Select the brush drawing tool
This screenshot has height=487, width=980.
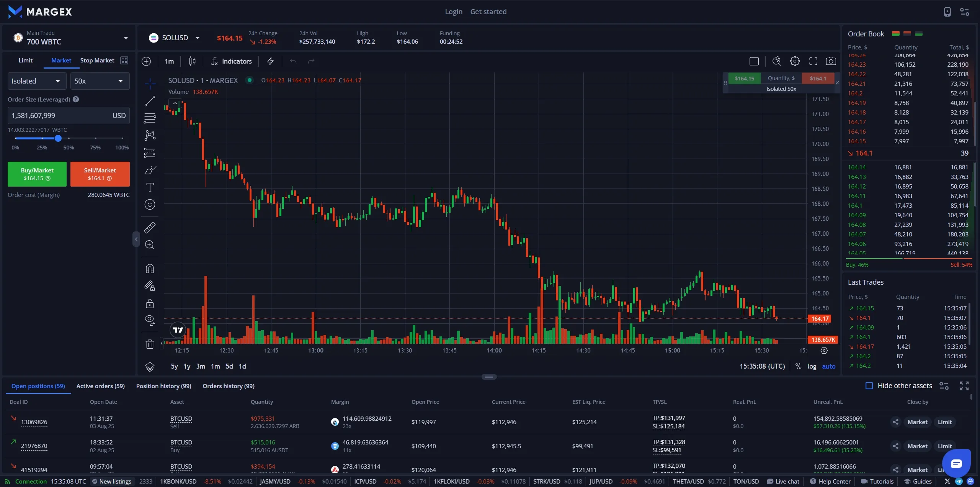[150, 170]
